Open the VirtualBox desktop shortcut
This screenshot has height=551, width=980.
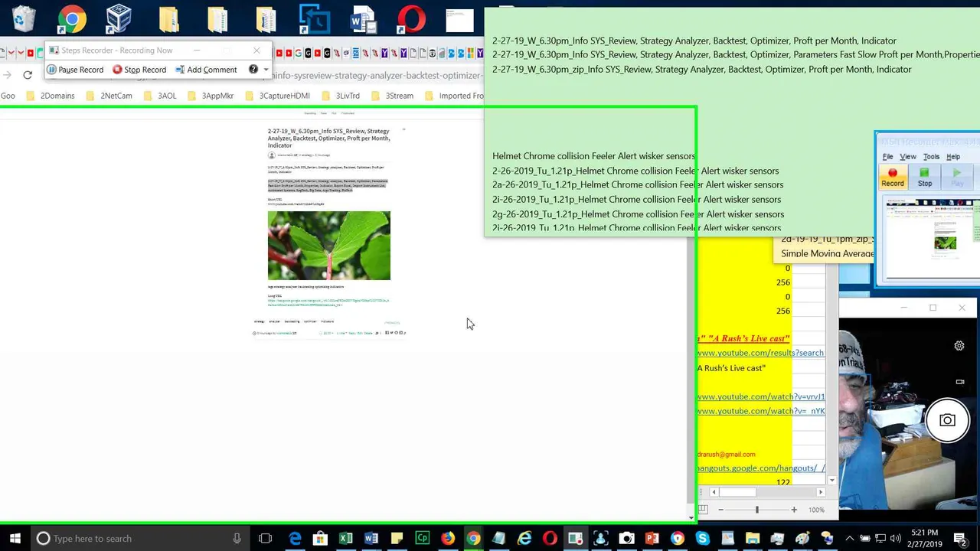(119, 19)
